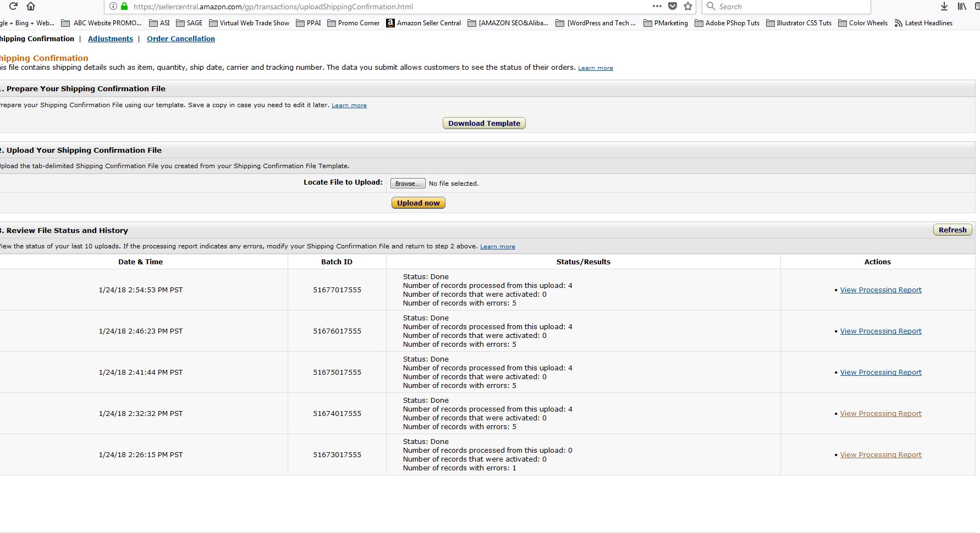View Processing Report for batch 51674017555
Image resolution: width=980 pixels, height=533 pixels.
click(880, 413)
